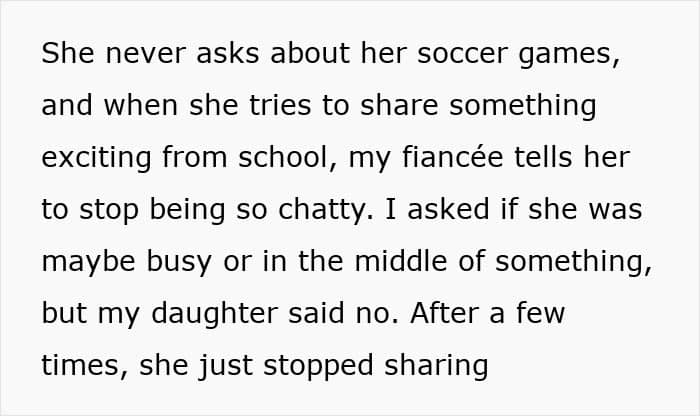The height and width of the screenshot is (416, 700).
Task: Click the word "soccer" in the first line
Action: (x=462, y=54)
